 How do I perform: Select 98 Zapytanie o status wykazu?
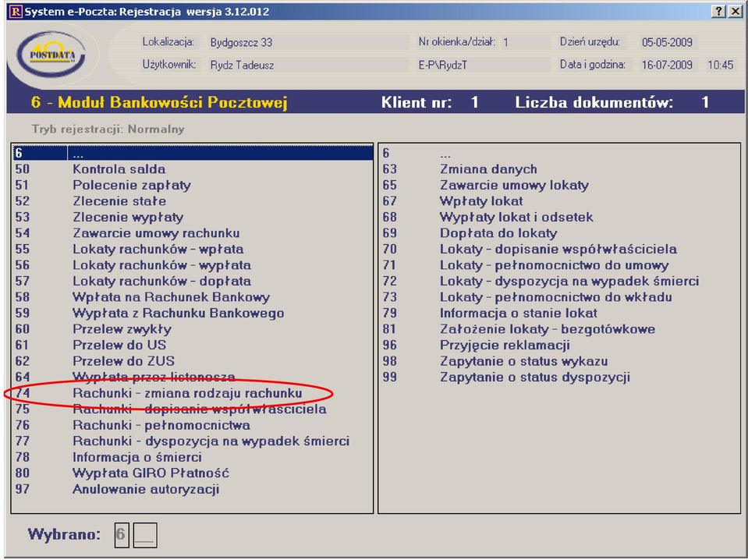coord(559,361)
